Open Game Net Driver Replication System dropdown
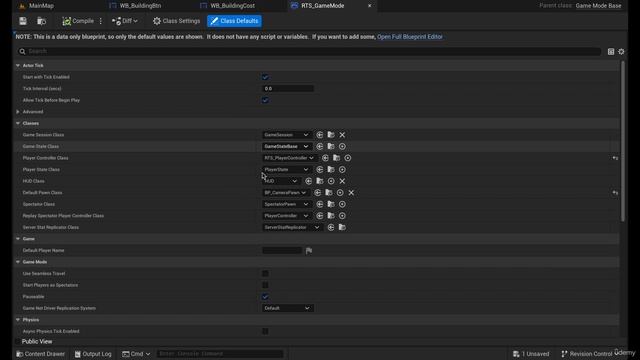Image resolution: width=640 pixels, height=360 pixels. click(287, 308)
